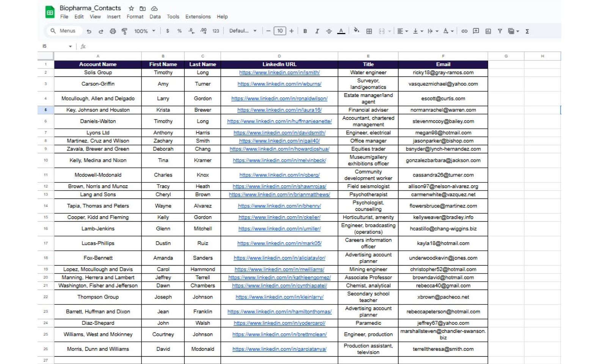This screenshot has width=598, height=364.
Task: Click the Insert comment icon
Action: [x=476, y=31]
